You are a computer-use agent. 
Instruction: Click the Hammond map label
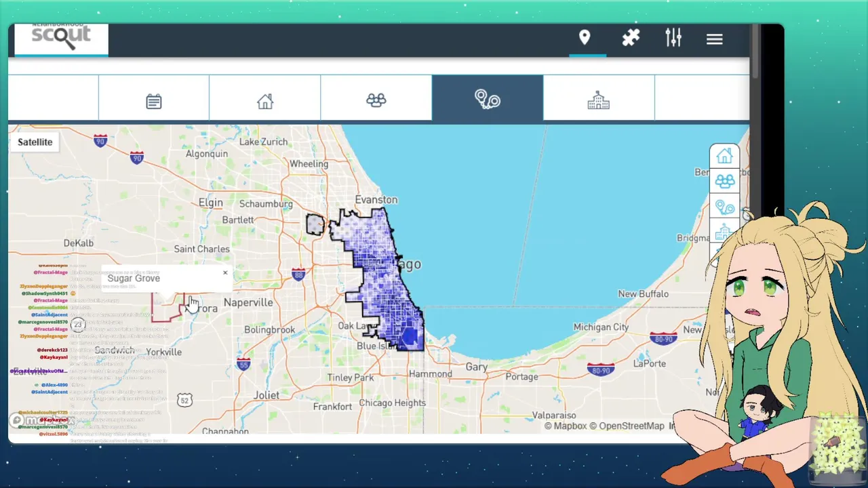point(430,374)
